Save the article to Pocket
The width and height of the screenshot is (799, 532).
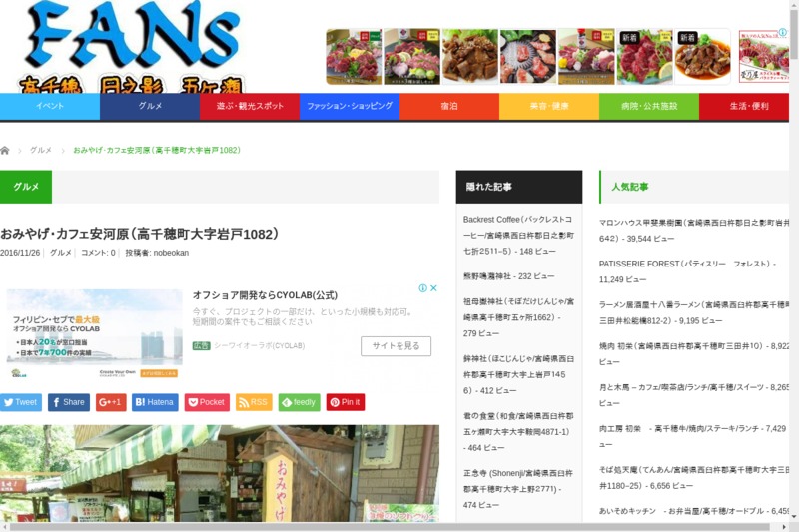pyautogui.click(x=207, y=402)
